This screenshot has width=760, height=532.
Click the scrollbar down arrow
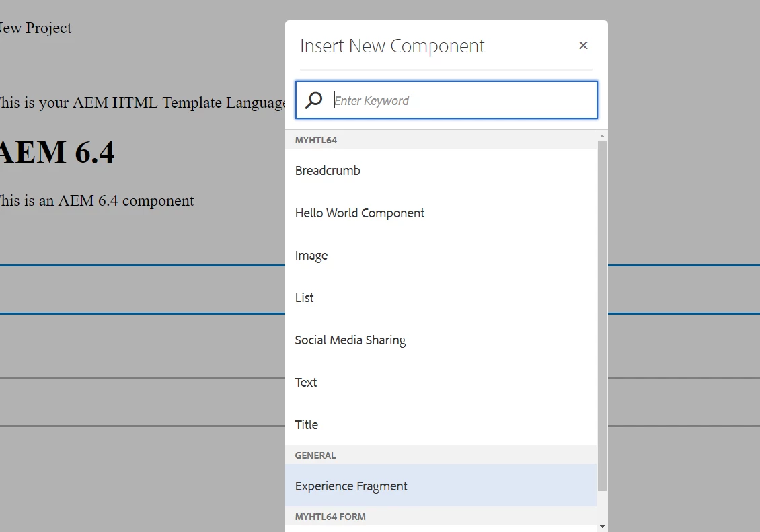(602, 526)
